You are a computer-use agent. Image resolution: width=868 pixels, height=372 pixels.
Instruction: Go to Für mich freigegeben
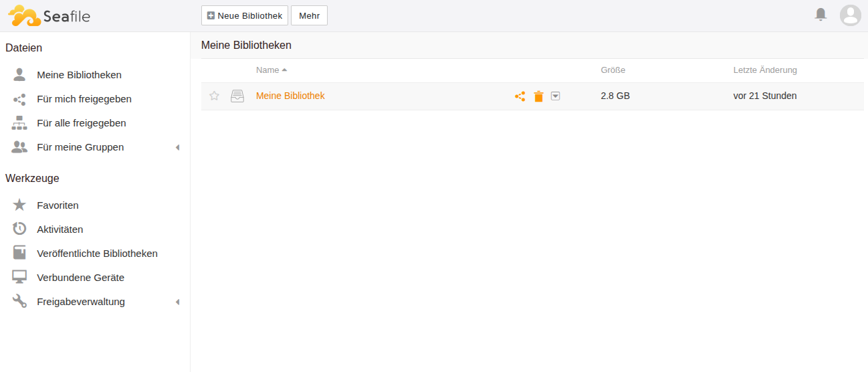click(84, 99)
